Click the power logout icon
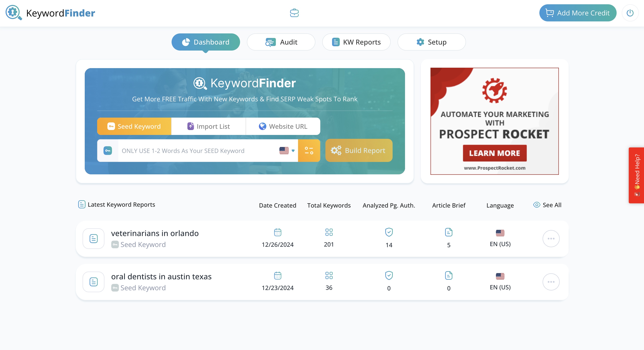Viewport: 644px width, 350px height. 630,13
